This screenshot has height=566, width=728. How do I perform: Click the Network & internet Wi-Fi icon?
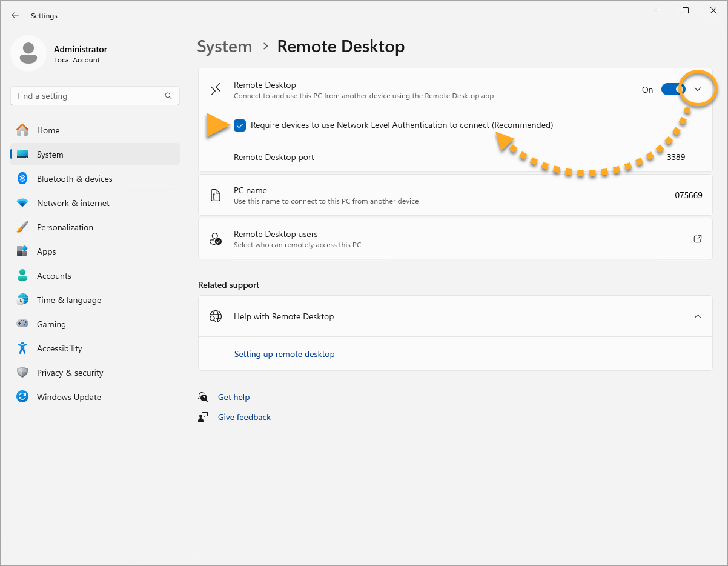(22, 203)
